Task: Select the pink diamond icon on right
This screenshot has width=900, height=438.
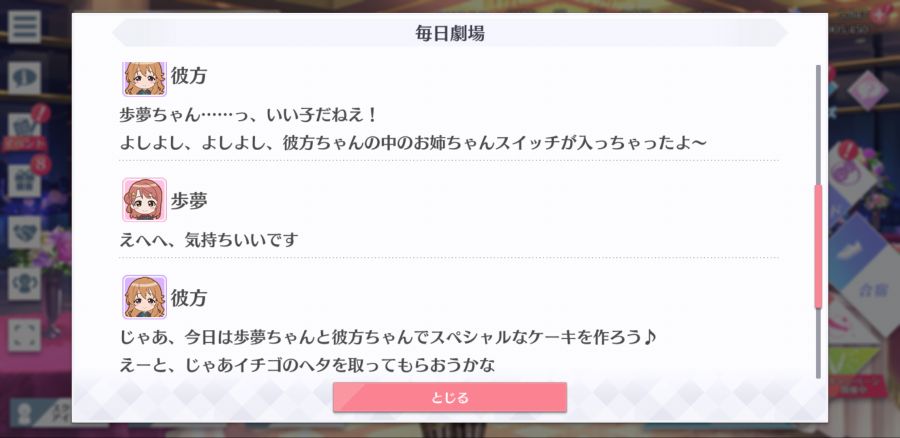Action: click(868, 91)
